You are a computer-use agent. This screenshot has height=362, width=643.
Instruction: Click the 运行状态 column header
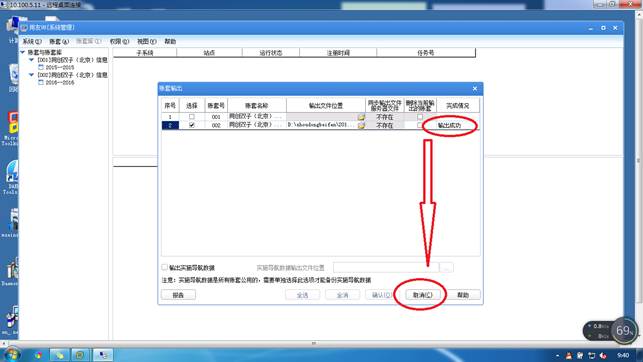271,53
